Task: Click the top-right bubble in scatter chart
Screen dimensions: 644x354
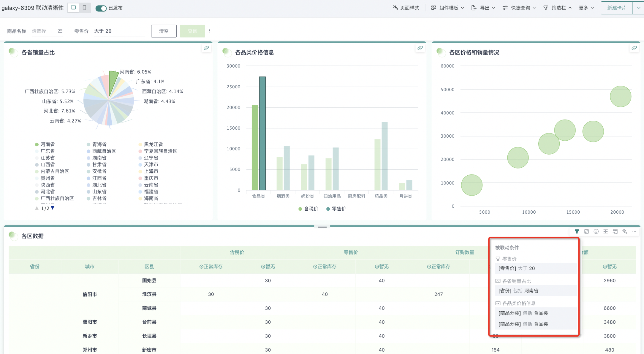Action: click(620, 96)
